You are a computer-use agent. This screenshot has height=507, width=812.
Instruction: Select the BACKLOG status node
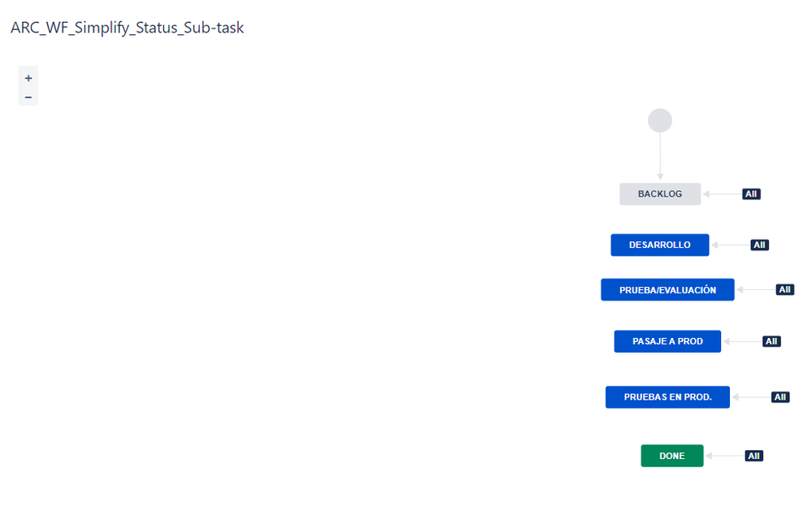pos(660,193)
